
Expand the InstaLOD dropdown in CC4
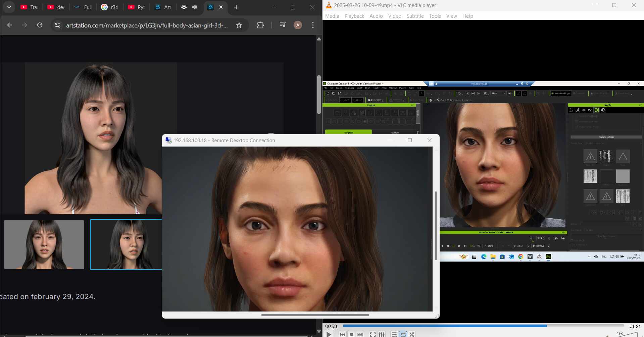(x=376, y=100)
